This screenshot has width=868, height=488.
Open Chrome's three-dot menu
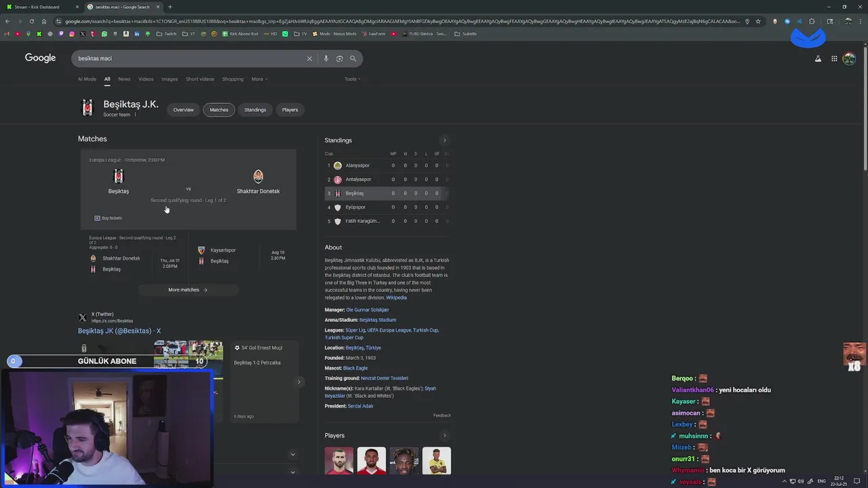pos(860,21)
